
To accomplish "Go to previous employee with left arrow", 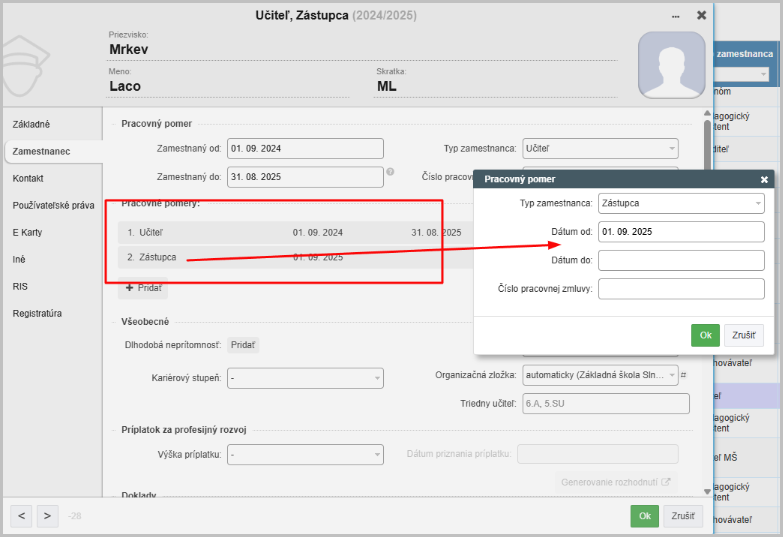I will [21, 516].
